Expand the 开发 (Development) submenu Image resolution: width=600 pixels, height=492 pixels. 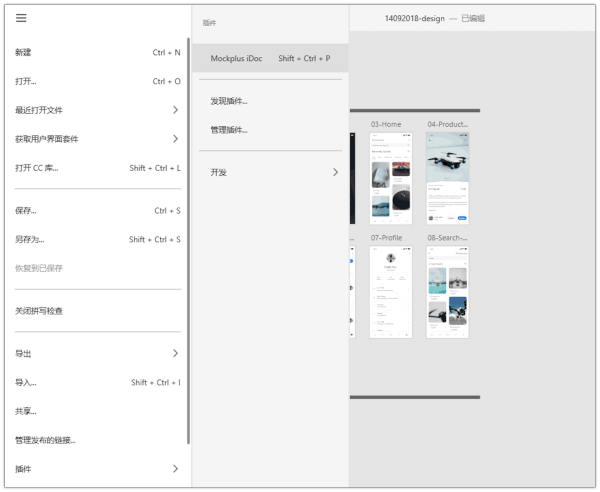[x=335, y=172]
